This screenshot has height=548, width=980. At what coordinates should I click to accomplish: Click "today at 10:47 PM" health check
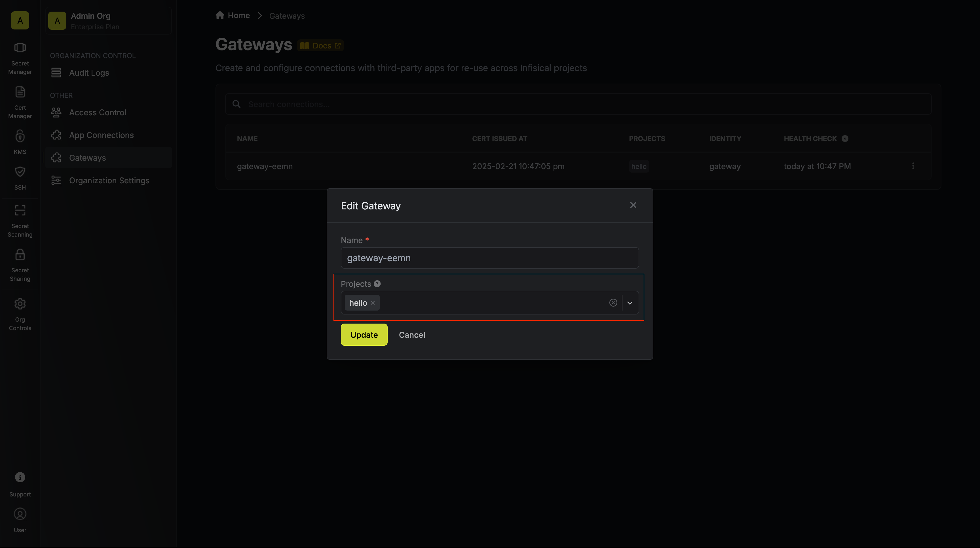[817, 166]
